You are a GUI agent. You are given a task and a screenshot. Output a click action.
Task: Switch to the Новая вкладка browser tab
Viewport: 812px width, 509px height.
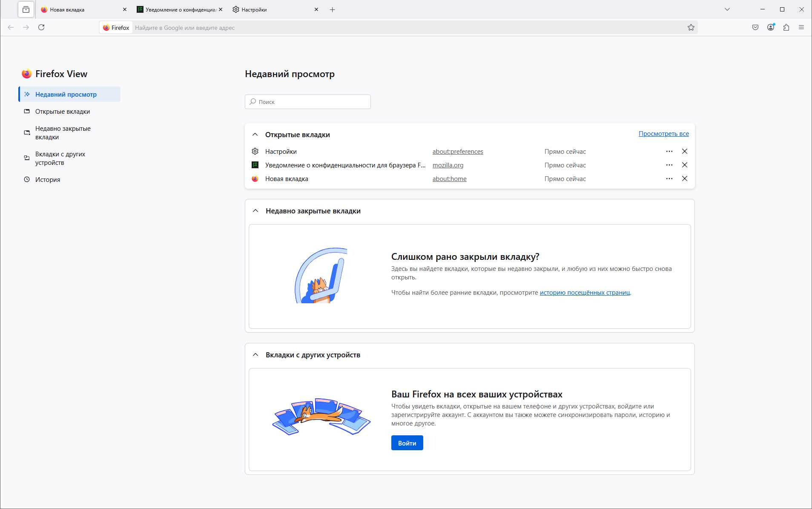tap(84, 9)
